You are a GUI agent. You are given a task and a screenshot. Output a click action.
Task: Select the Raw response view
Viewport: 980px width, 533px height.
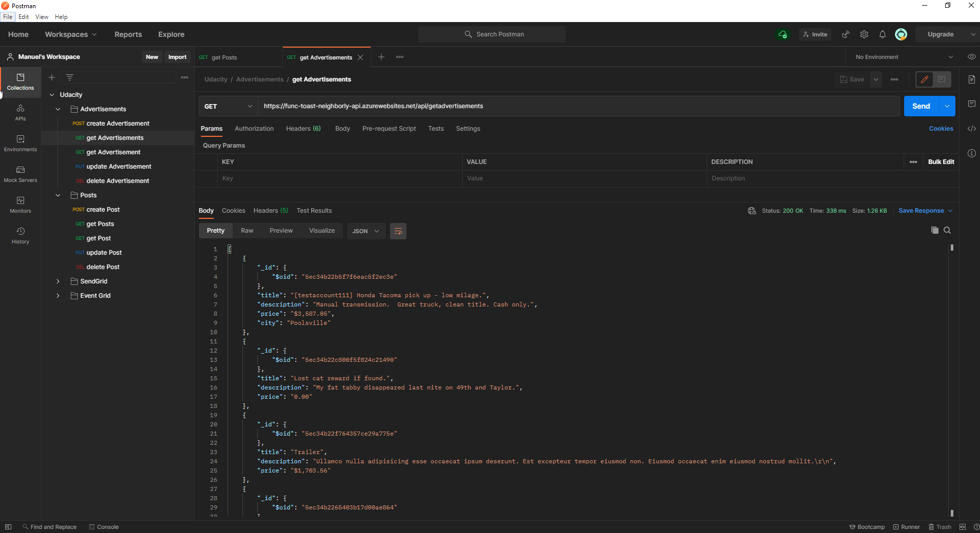click(x=247, y=231)
